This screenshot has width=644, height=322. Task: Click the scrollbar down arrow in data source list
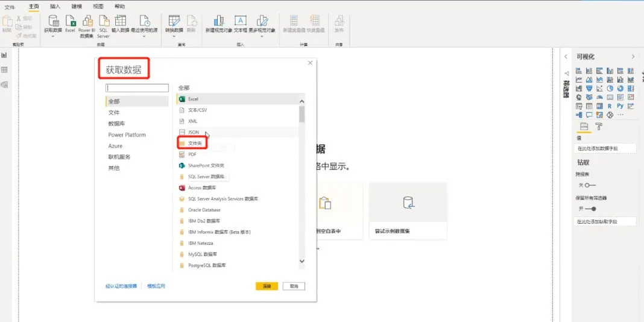pos(302,261)
